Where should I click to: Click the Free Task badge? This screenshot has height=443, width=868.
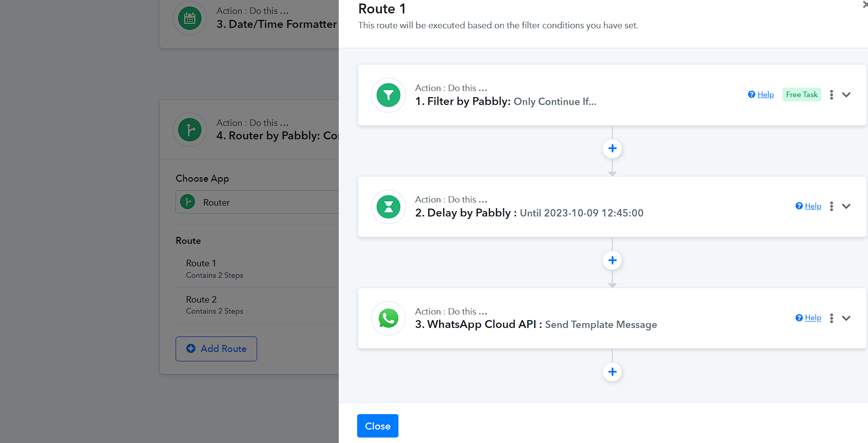802,95
